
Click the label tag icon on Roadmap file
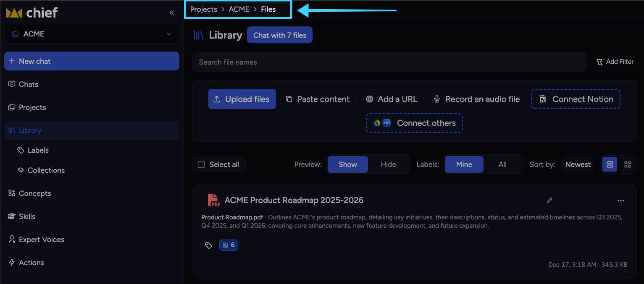click(208, 245)
